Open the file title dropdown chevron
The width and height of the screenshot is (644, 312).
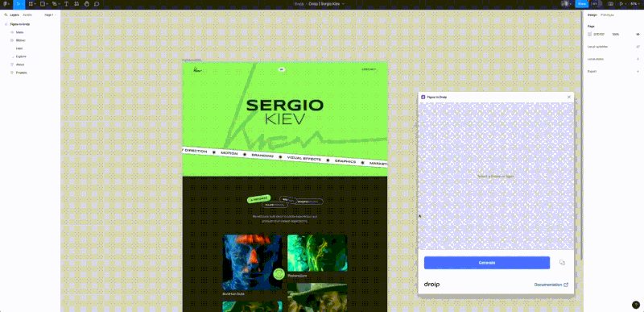pos(344,4)
